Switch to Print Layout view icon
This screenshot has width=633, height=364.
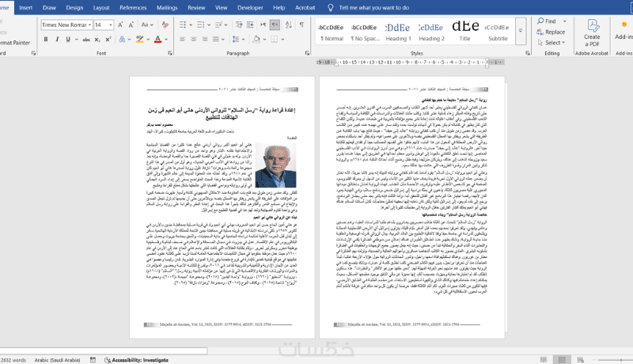coord(562,359)
